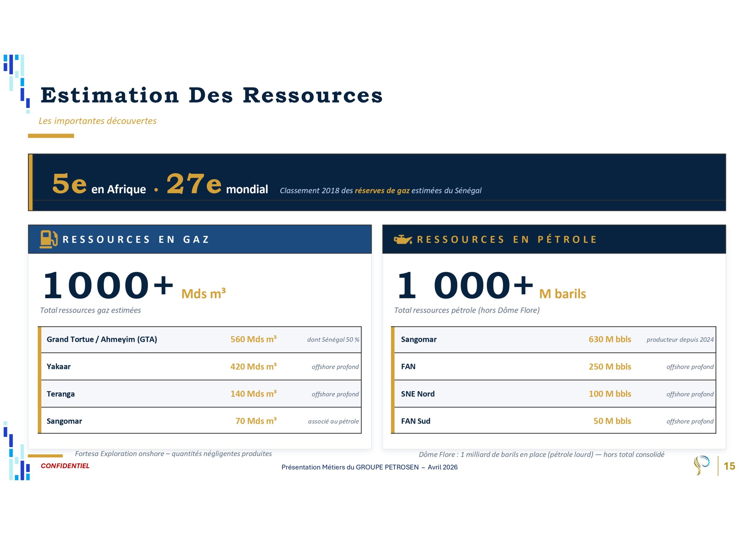Click the "100 M bbls" value
Viewport: 756px width, 535px height.
tap(610, 394)
